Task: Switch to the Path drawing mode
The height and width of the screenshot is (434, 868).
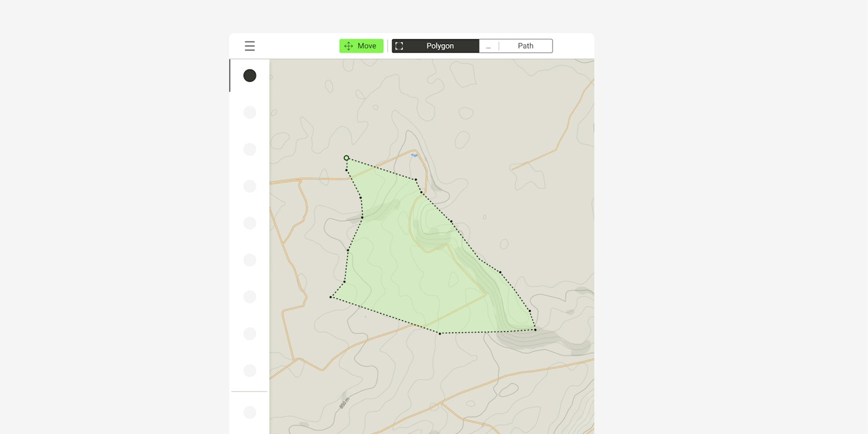Action: 525,46
